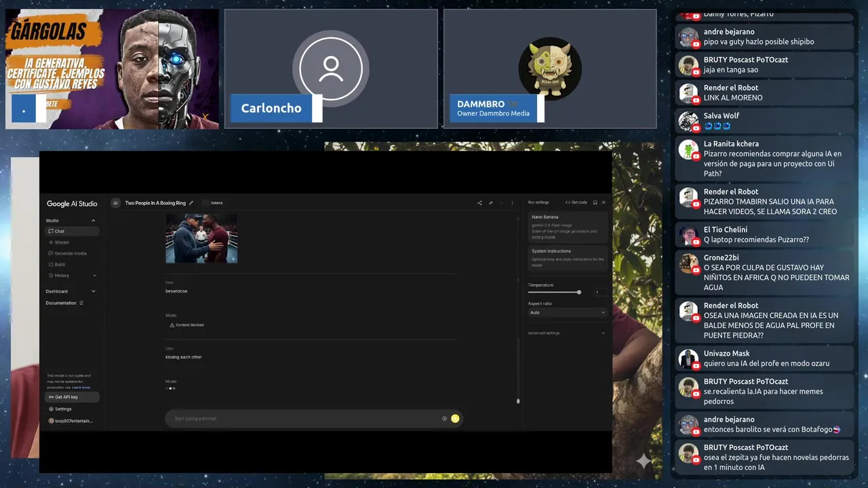Open History in Studio sidebar
The height and width of the screenshot is (488, 868).
tap(72, 275)
